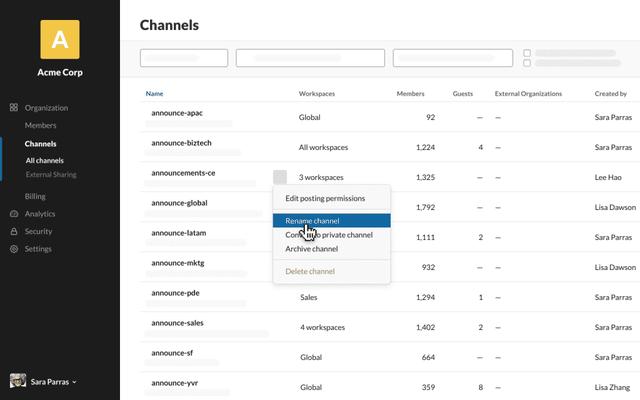The width and height of the screenshot is (640, 400).
Task: Open the third filter box in toolbar
Action: point(453,58)
